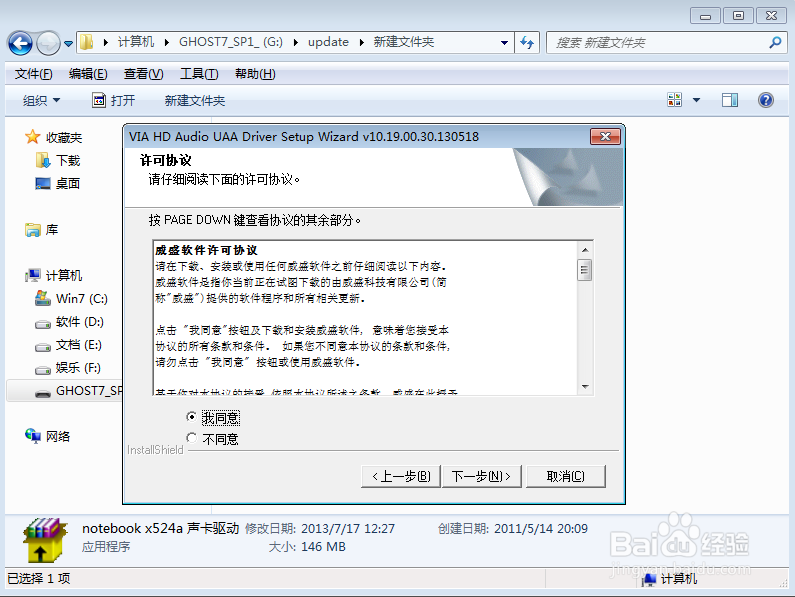
Task: Expand arrow after 计算机 breadcrumb
Action: click(x=166, y=43)
